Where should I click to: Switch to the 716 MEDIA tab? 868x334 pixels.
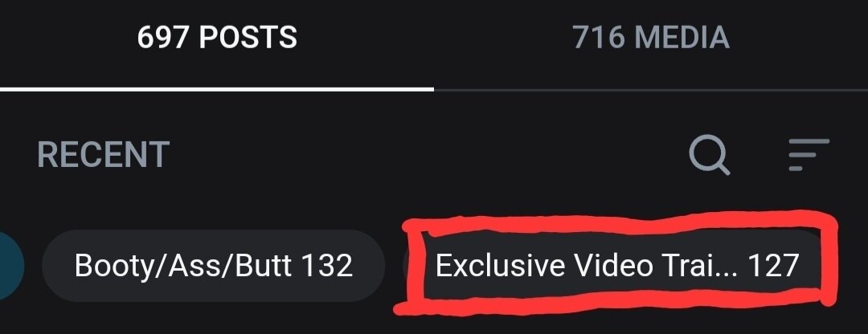pyautogui.click(x=651, y=38)
